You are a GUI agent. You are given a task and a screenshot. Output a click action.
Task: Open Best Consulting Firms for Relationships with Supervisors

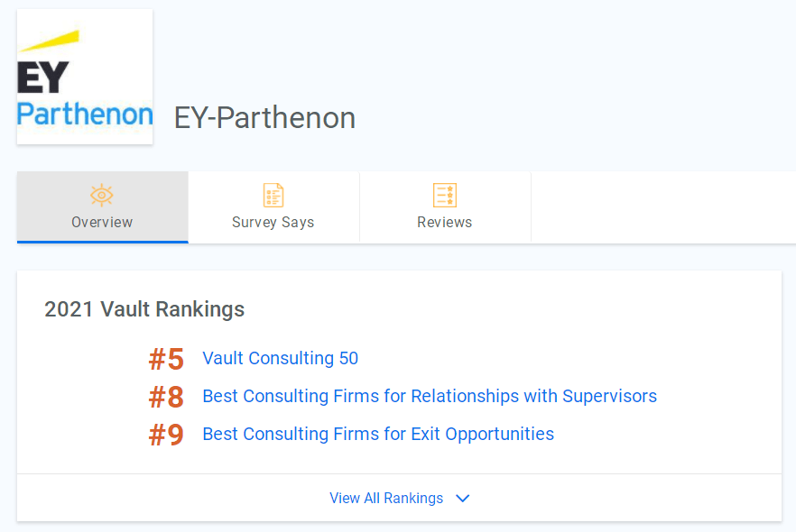(430, 396)
